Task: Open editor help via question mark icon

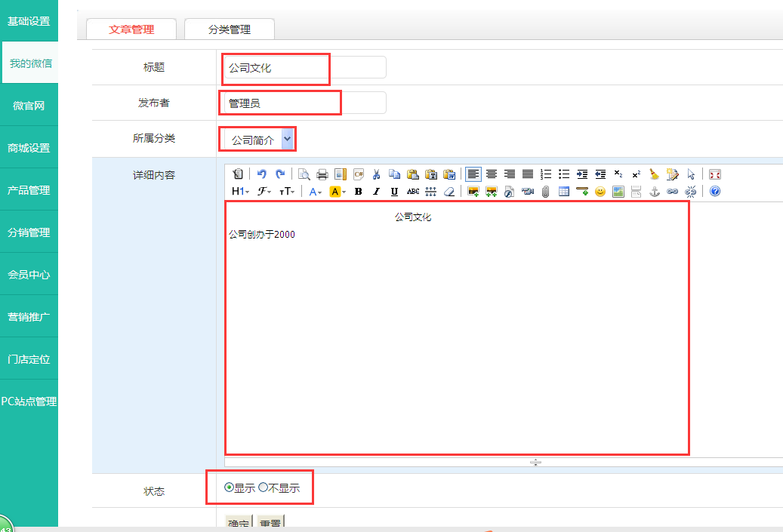Action: (x=714, y=192)
